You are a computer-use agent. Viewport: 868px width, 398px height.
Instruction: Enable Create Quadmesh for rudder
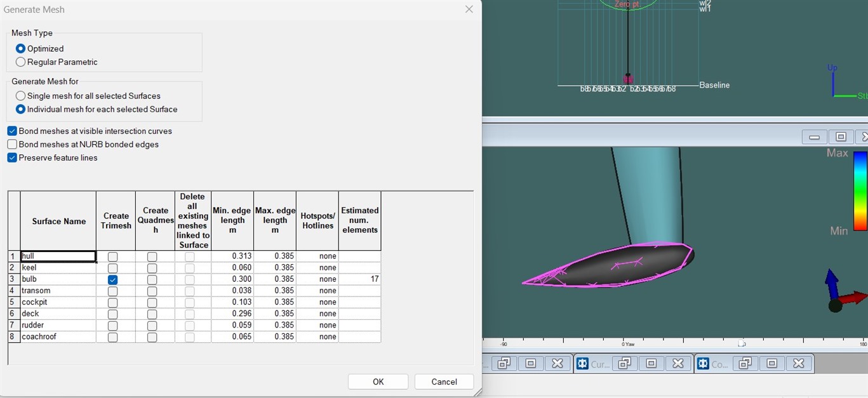point(152,325)
